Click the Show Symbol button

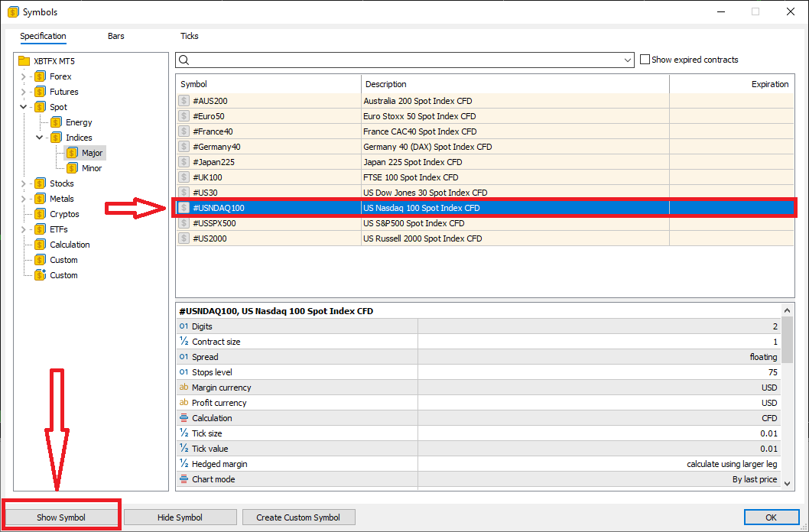[61, 517]
